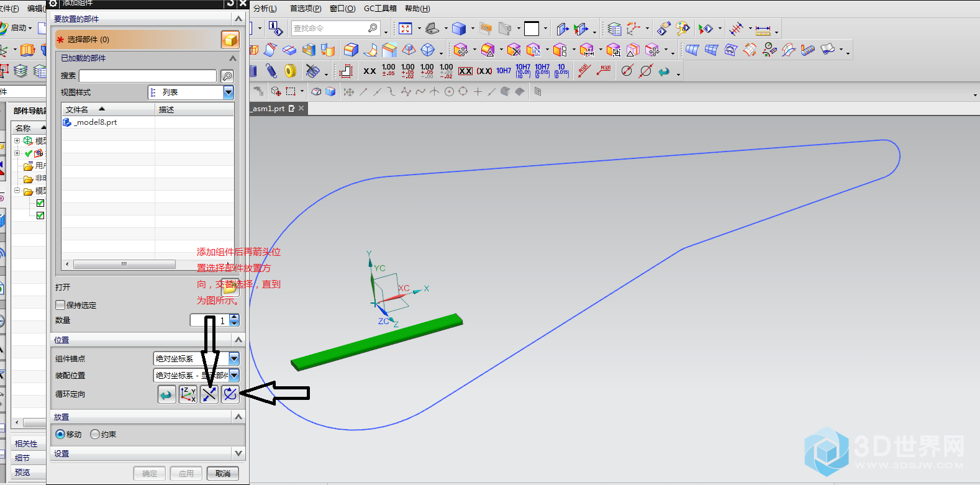Click the reset orientation arrow icon
Viewport: 980px width, 485px height.
(167, 394)
